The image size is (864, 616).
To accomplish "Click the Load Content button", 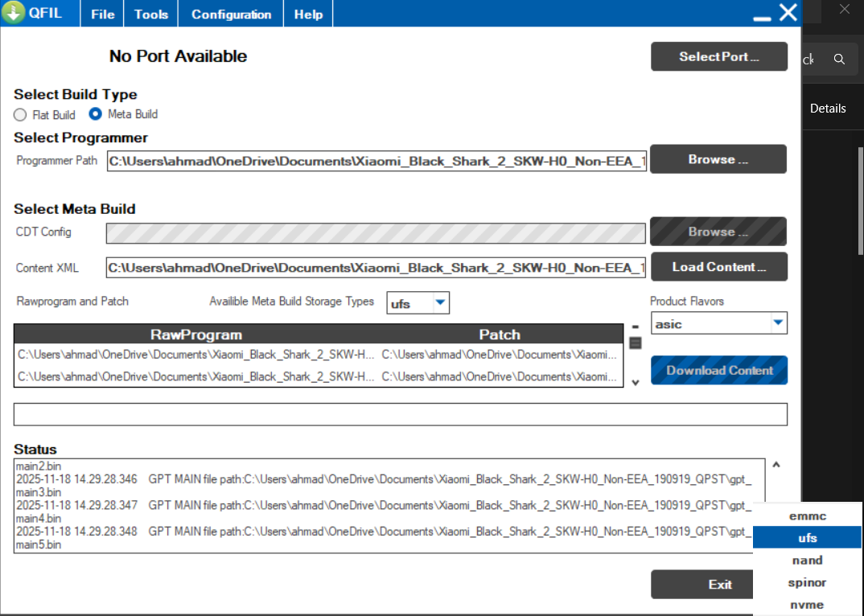I will click(718, 267).
